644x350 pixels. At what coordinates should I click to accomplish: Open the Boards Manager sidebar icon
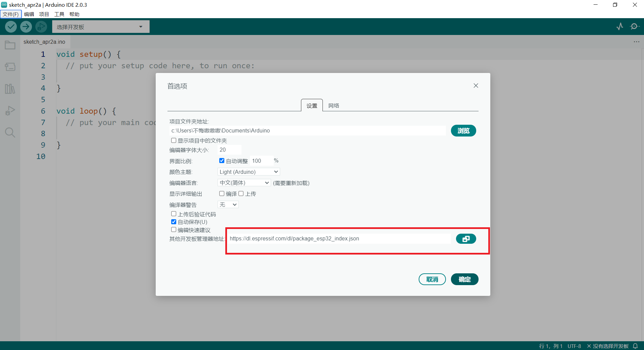click(10, 67)
